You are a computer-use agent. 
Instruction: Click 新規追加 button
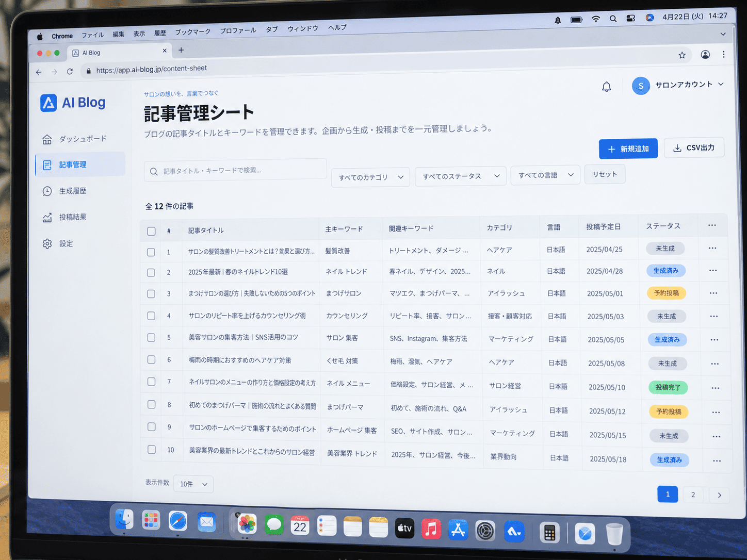628,149
